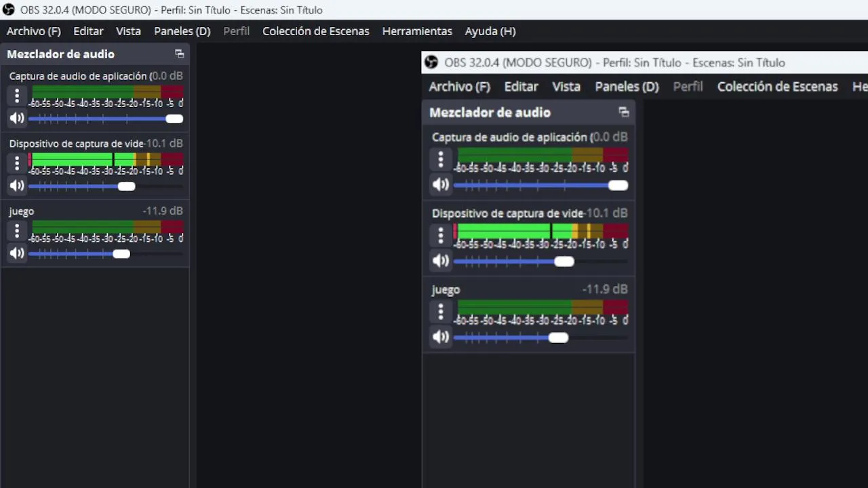868x488 pixels.
Task: Open options menu for juego in left mixer
Action: [17, 231]
